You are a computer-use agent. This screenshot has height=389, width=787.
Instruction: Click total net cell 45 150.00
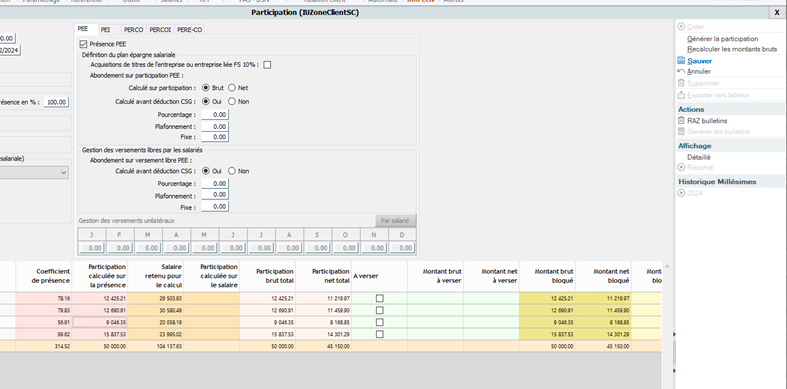tap(324, 346)
